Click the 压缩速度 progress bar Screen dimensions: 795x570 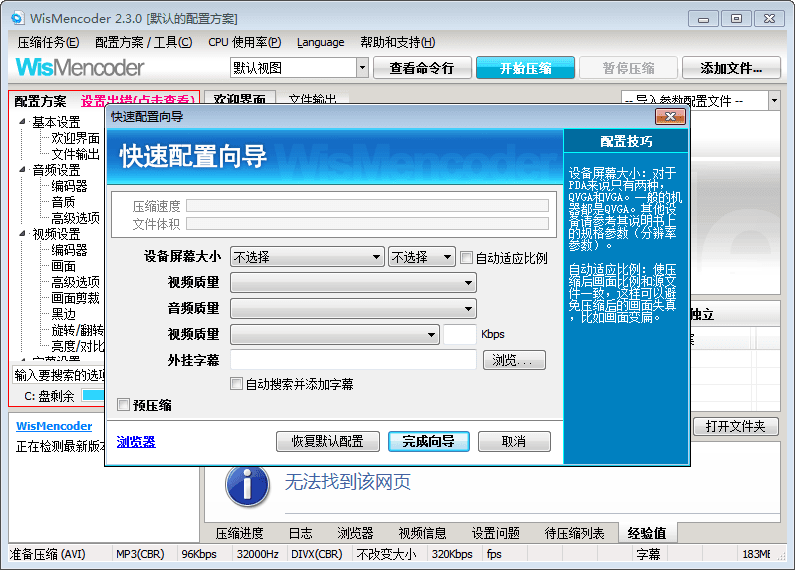pos(367,206)
